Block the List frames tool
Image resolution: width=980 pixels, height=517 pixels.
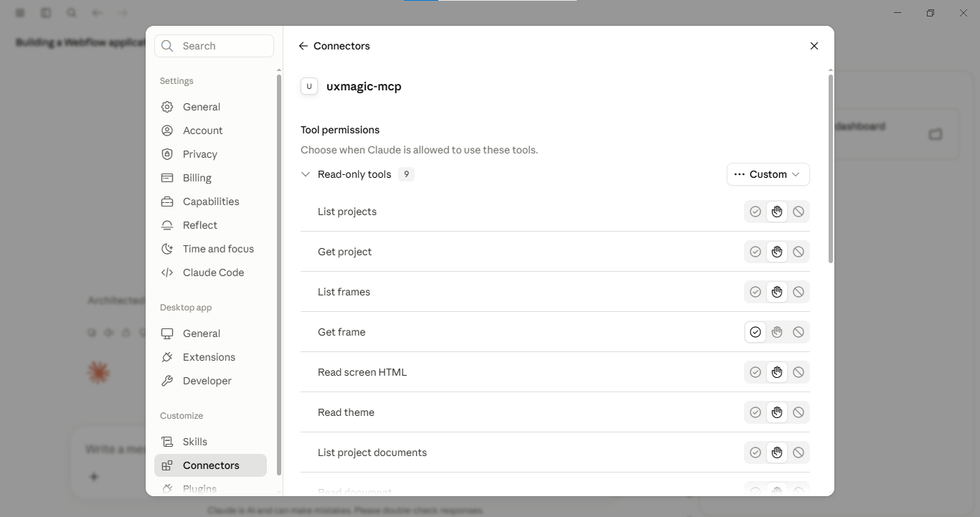point(798,292)
